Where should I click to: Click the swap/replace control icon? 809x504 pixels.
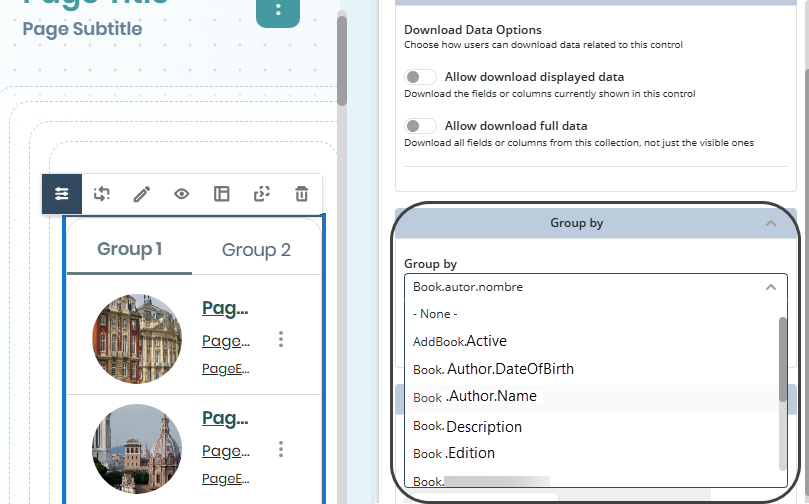coord(102,194)
